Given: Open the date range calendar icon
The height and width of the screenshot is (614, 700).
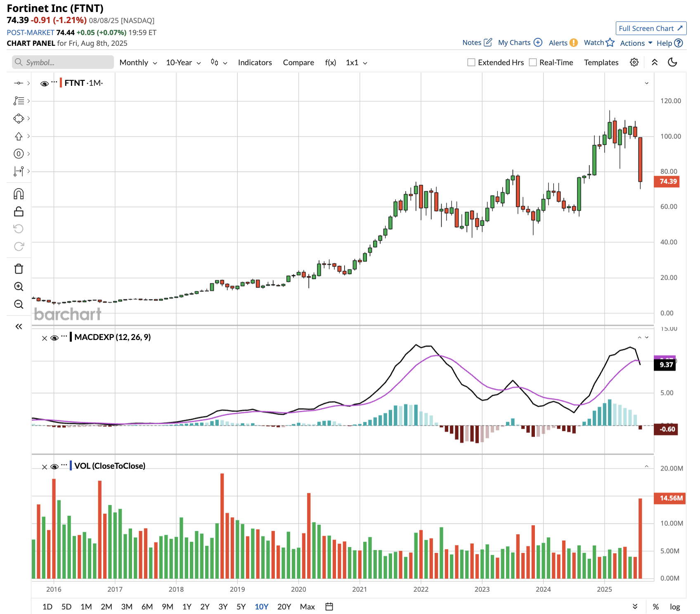Looking at the screenshot, I should (329, 607).
